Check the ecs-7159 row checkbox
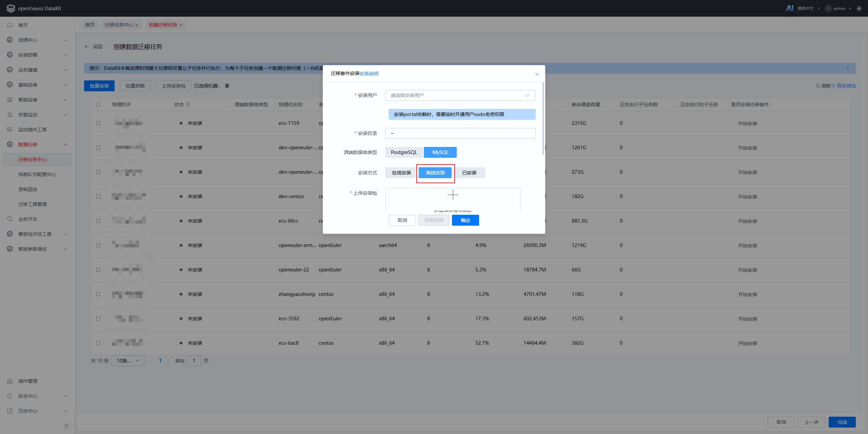The width and height of the screenshot is (868, 434). coord(98,123)
